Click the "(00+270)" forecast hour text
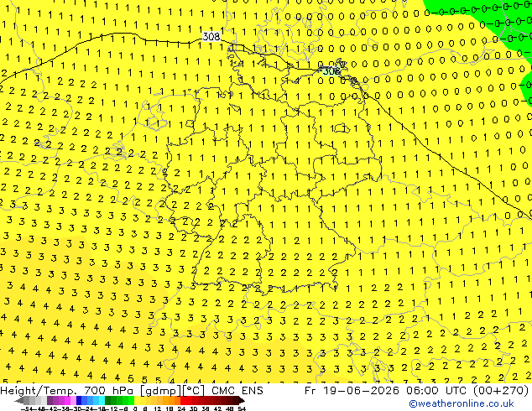Image resolution: width=532 pixels, height=411 pixels. tap(500, 391)
